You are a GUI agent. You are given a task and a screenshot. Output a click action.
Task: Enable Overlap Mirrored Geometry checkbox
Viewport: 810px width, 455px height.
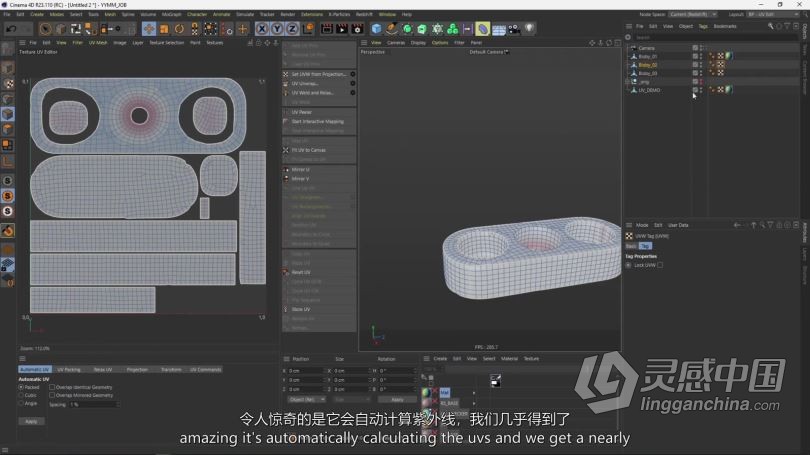click(52, 395)
